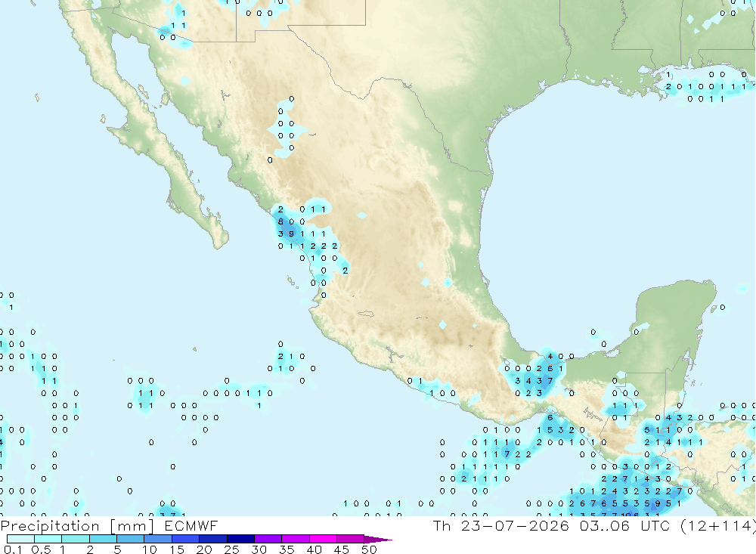Click the 'Precipitation [mm]' title text
The width and height of the screenshot is (756, 554).
77,526
